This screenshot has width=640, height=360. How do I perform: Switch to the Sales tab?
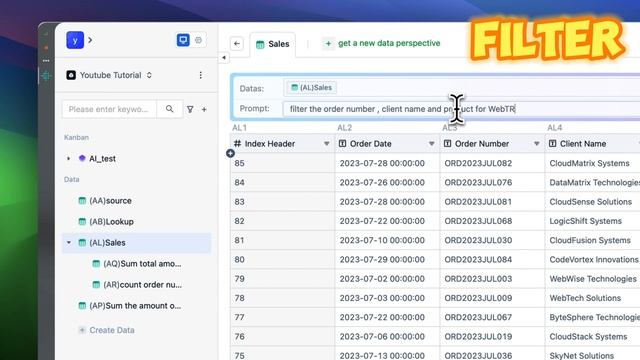point(273,44)
